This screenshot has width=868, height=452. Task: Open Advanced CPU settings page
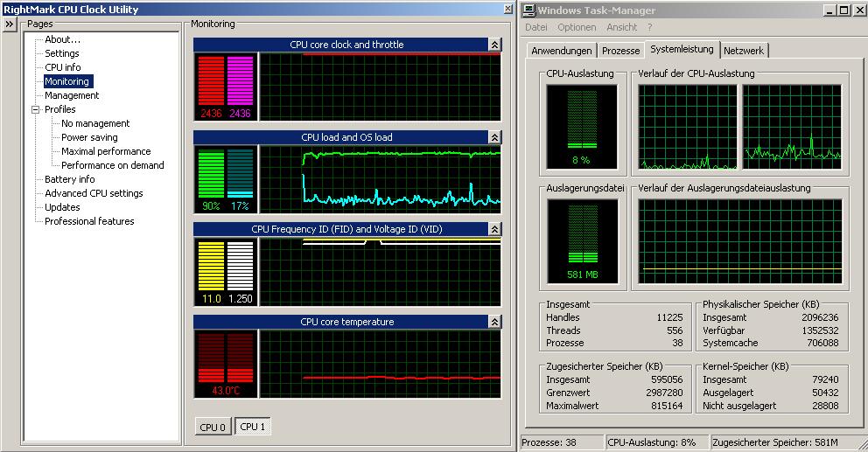click(94, 193)
